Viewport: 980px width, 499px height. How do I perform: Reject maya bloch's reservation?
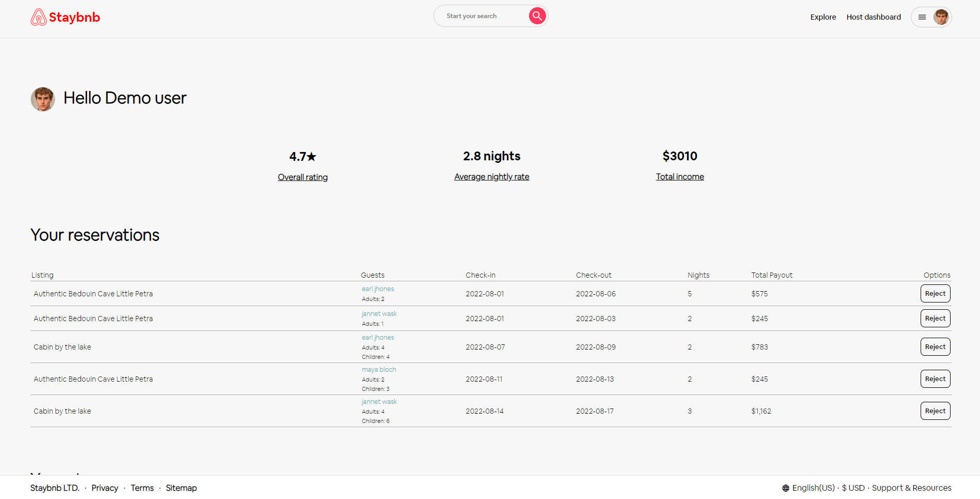[935, 379]
